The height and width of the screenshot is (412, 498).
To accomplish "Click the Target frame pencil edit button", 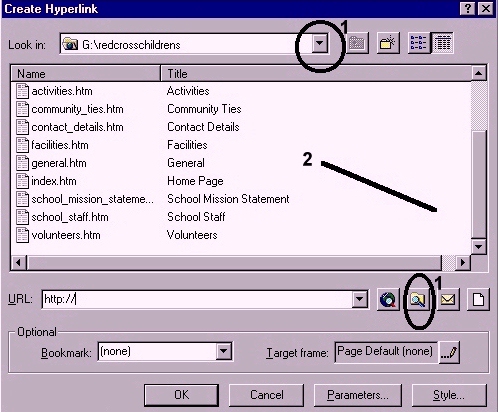I will point(449,352).
